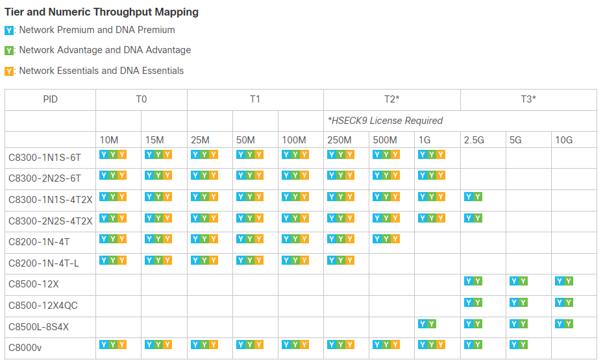605x364 pixels.
Task: Click blue Y badge in C8500L-8S4X row under 1G
Action: click(423, 324)
